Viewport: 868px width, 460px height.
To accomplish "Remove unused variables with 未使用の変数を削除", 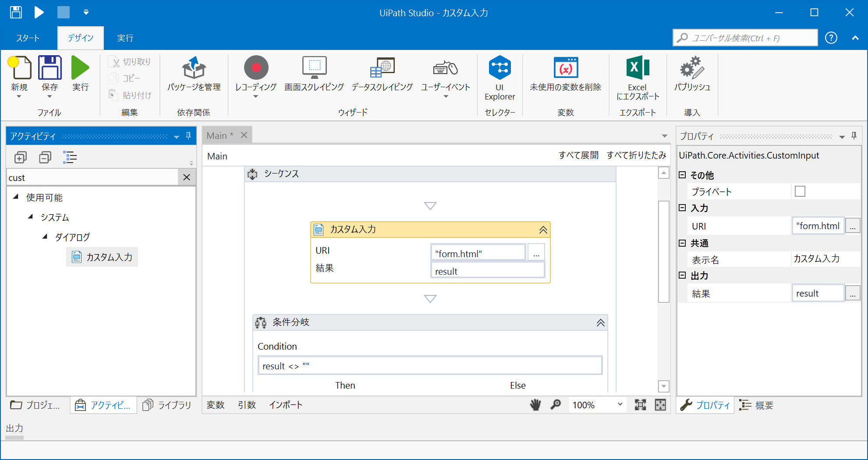I will 565,74.
